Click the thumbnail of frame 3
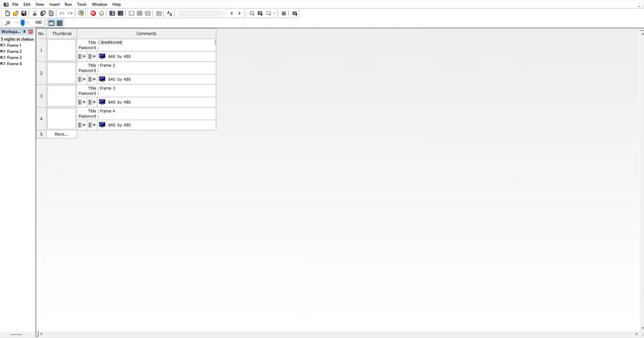 tap(62, 96)
